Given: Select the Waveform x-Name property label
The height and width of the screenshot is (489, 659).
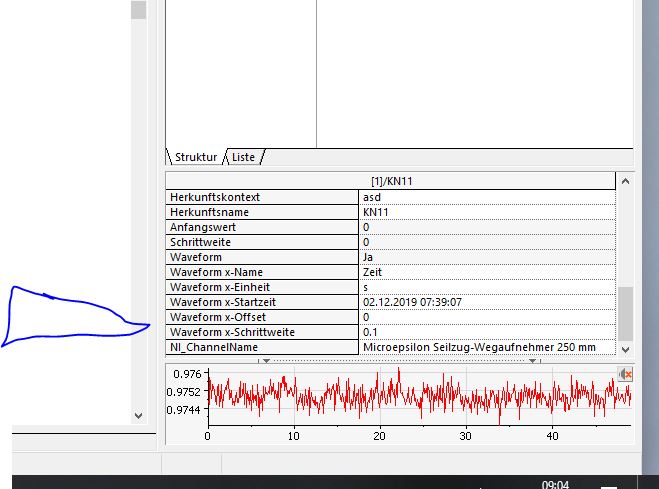Looking at the screenshot, I should tap(262, 272).
